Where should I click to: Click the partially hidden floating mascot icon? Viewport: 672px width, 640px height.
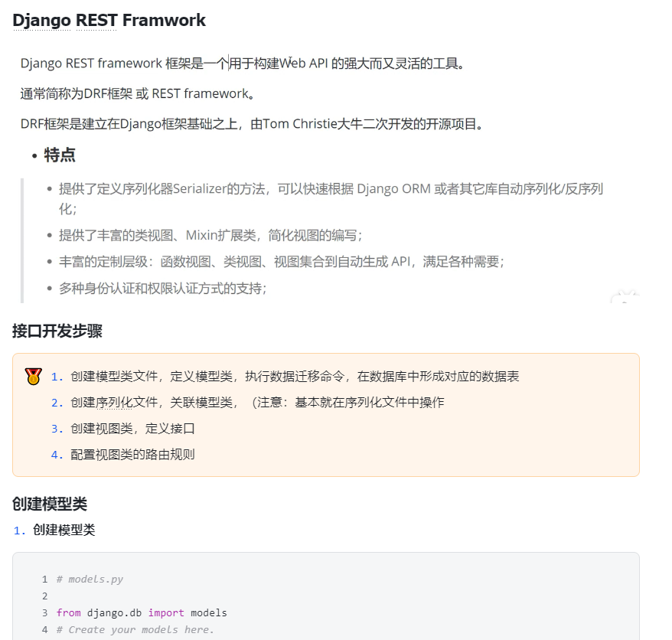point(625,296)
